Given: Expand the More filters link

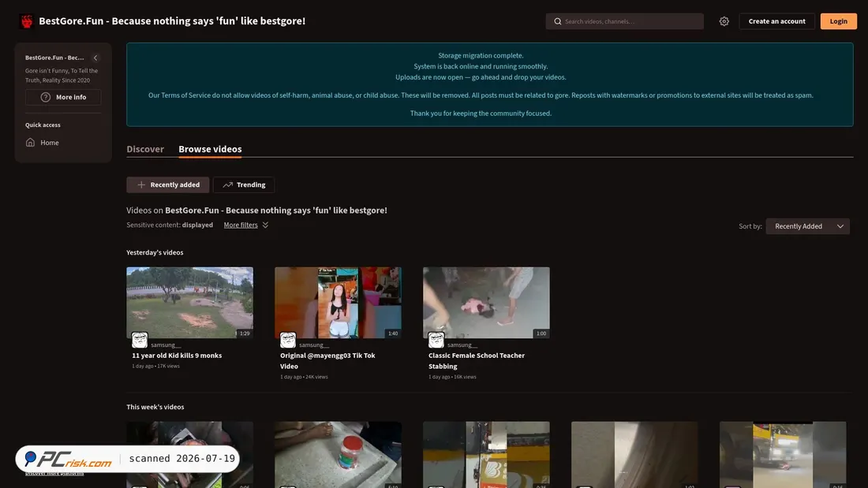Looking at the screenshot, I should (241, 225).
